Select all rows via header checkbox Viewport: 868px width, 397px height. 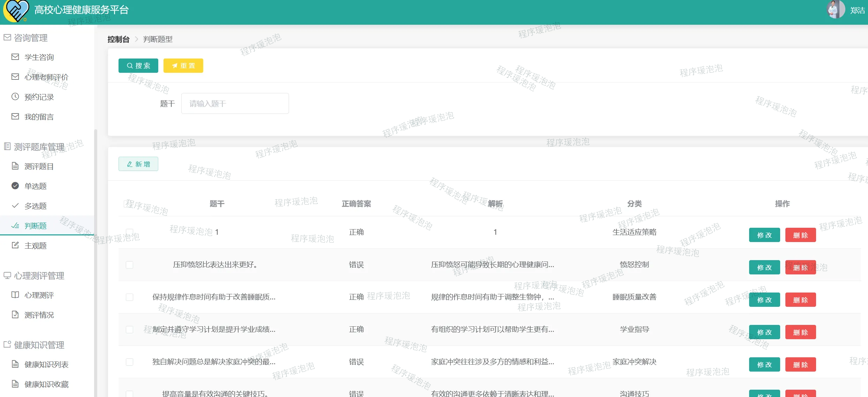click(127, 204)
